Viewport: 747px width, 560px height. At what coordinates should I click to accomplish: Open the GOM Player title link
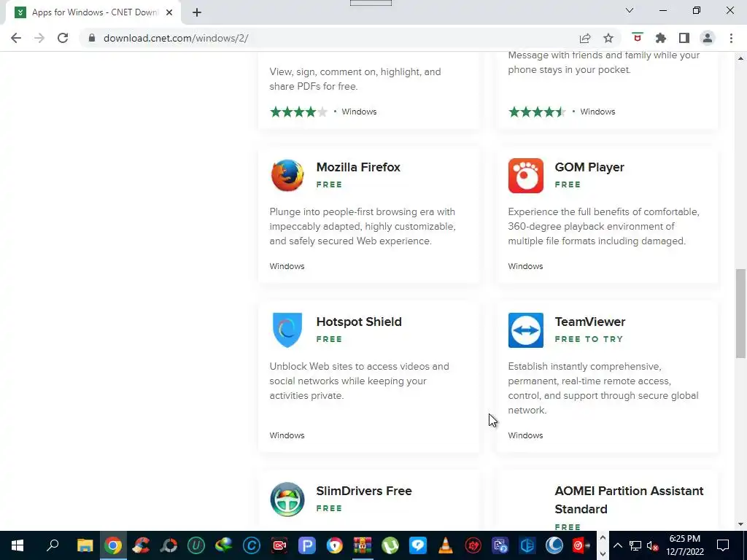pyautogui.click(x=589, y=167)
